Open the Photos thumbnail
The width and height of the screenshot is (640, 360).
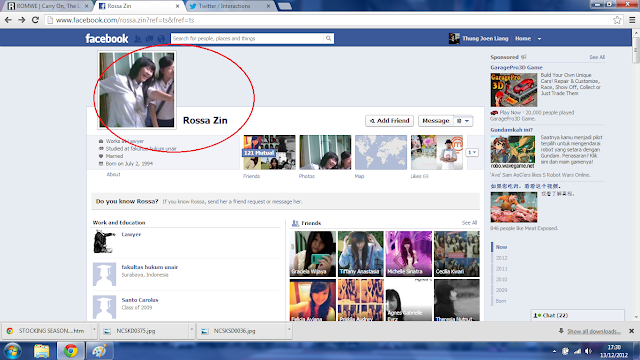(x=325, y=152)
